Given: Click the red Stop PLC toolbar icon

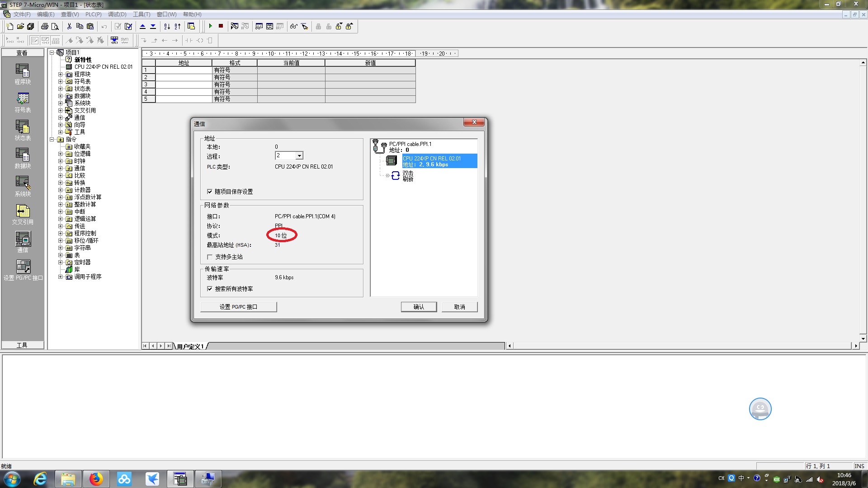Looking at the screenshot, I should click(221, 26).
